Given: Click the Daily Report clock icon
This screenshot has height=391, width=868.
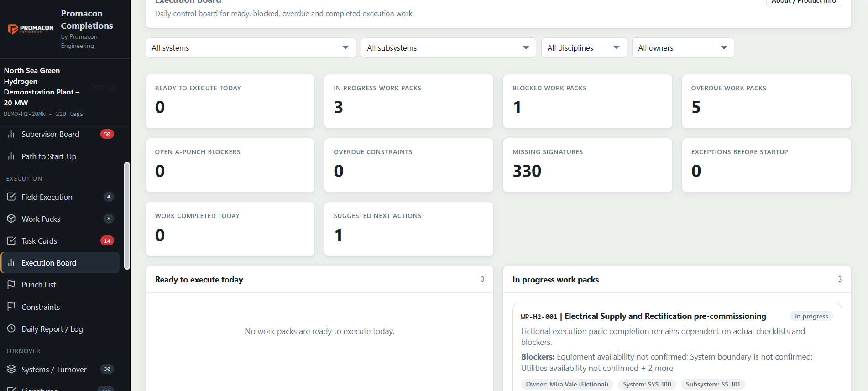Looking at the screenshot, I should 11,329.
